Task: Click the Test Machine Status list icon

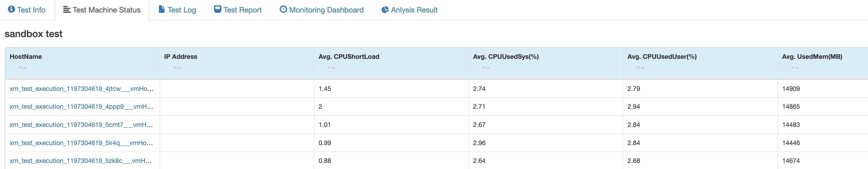Action: (x=67, y=10)
